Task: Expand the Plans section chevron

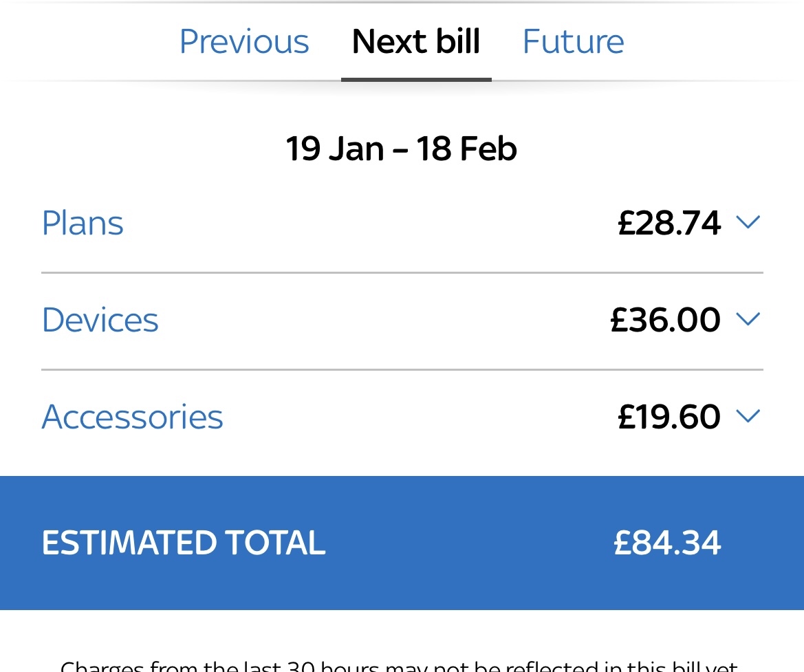Action: pos(749,221)
